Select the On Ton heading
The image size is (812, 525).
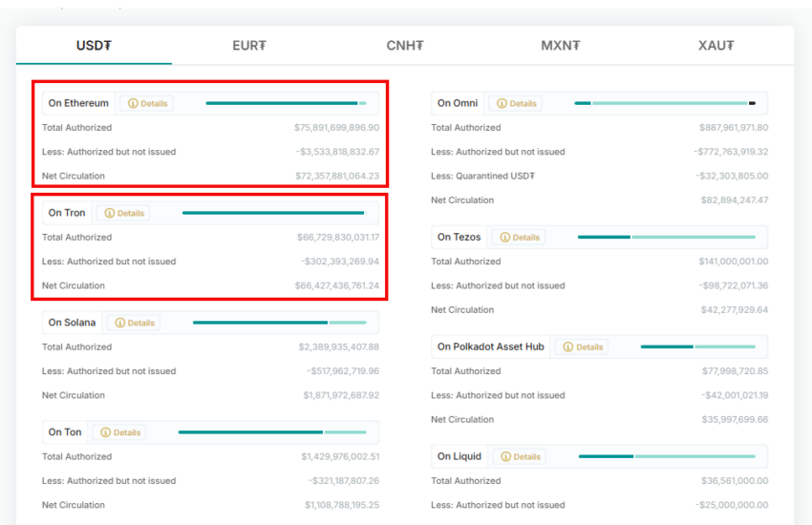pyautogui.click(x=65, y=432)
